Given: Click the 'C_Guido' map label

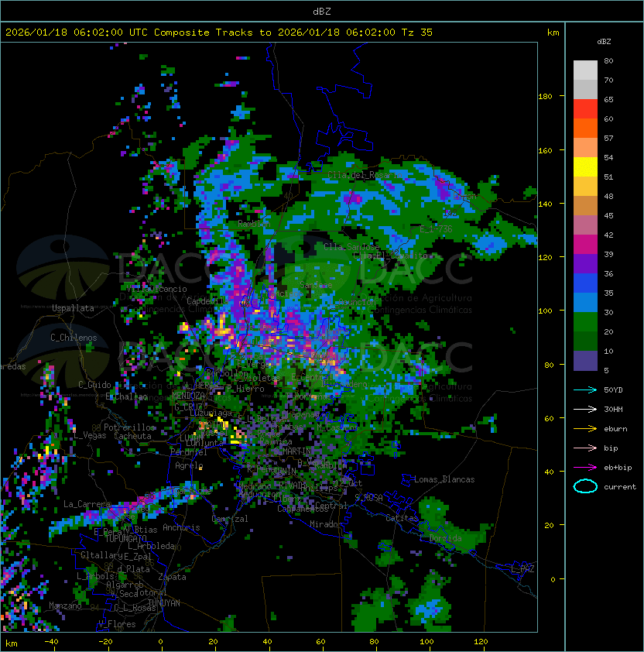Looking at the screenshot, I should [x=94, y=385].
